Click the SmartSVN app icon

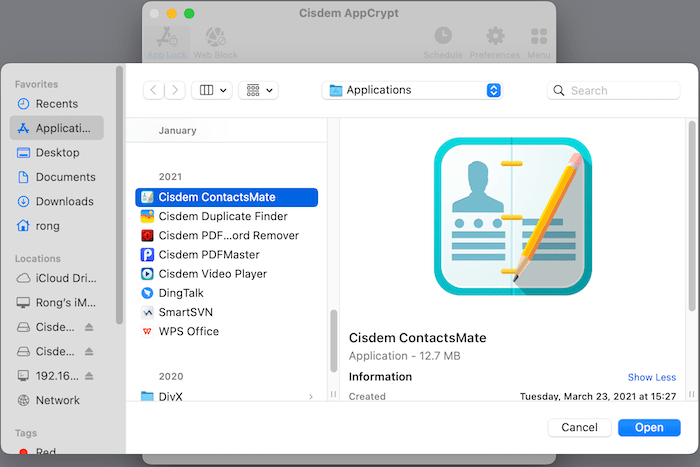(x=147, y=312)
